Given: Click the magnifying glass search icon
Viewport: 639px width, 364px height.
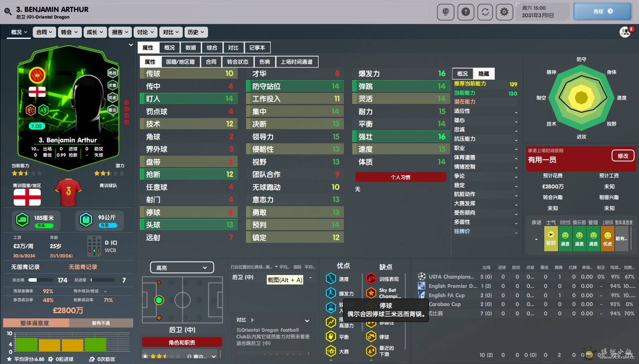Looking at the screenshot, I should 8,12.
